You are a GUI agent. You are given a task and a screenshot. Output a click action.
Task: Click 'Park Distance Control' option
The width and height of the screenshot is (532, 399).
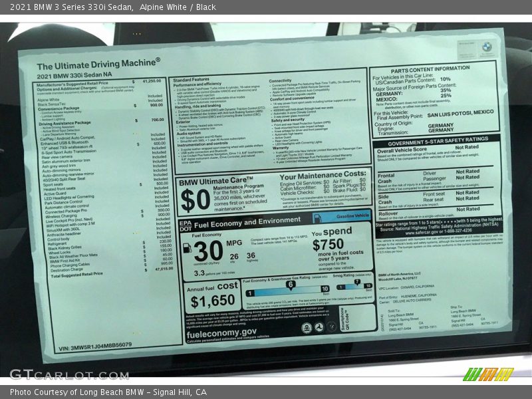pyautogui.click(x=63, y=203)
